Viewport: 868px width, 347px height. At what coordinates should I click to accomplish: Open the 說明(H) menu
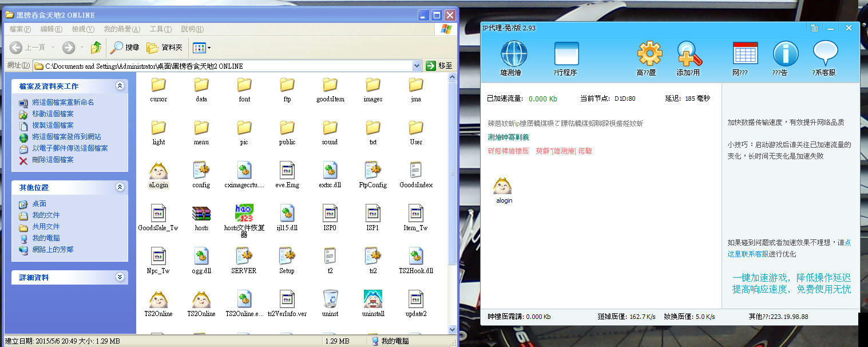point(193,29)
